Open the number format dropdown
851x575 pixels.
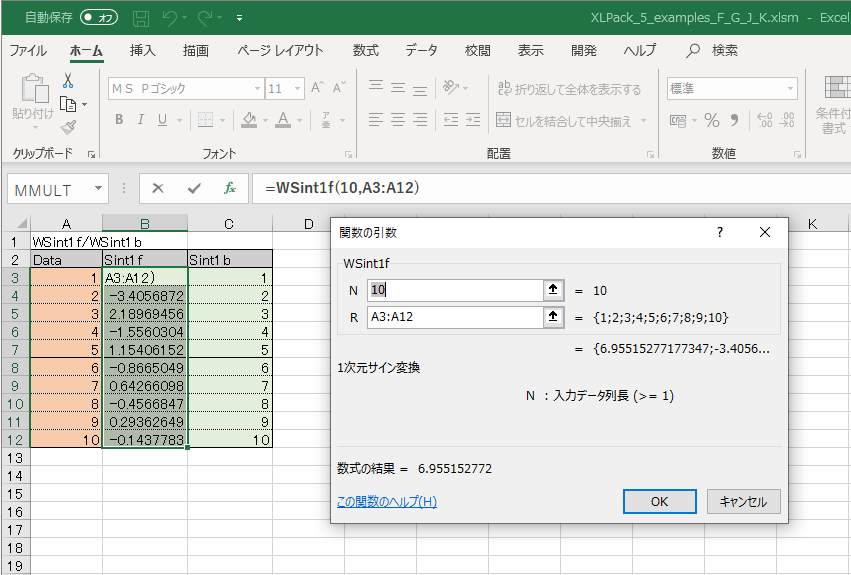pos(789,89)
